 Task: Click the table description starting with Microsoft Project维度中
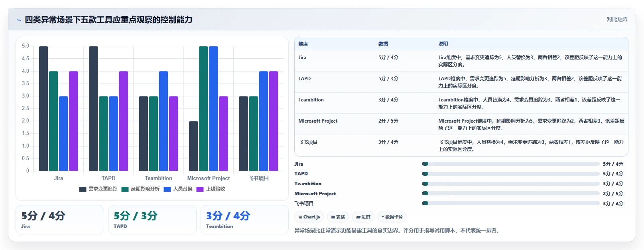531,125
